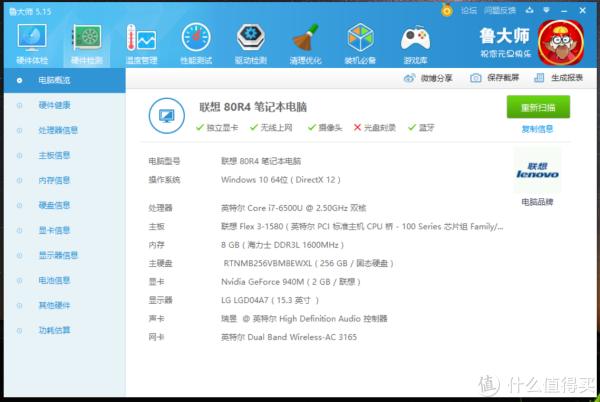
Task: Click the 8 GB DDR3L memory value
Action: [x=282, y=245]
